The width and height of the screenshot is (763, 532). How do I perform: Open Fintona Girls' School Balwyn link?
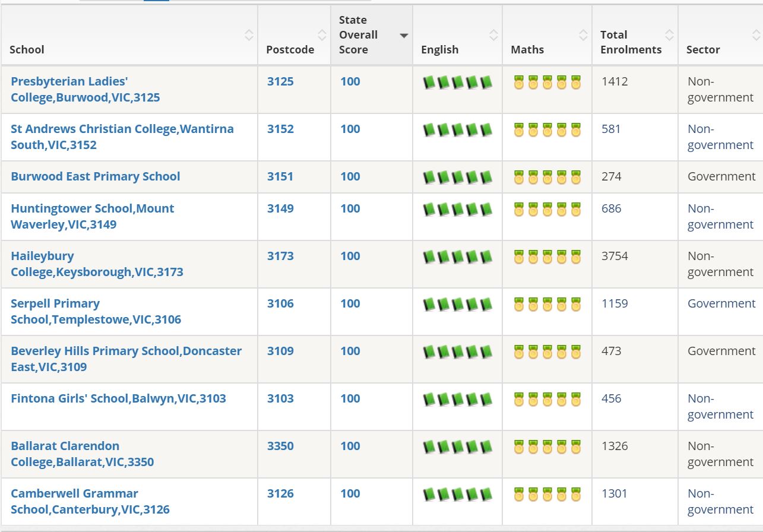(x=119, y=398)
